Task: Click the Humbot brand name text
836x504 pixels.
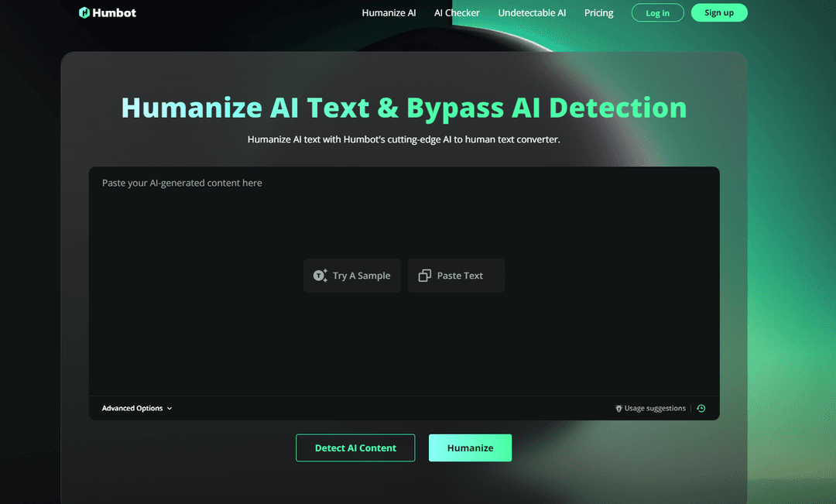Action: pyautogui.click(x=114, y=13)
